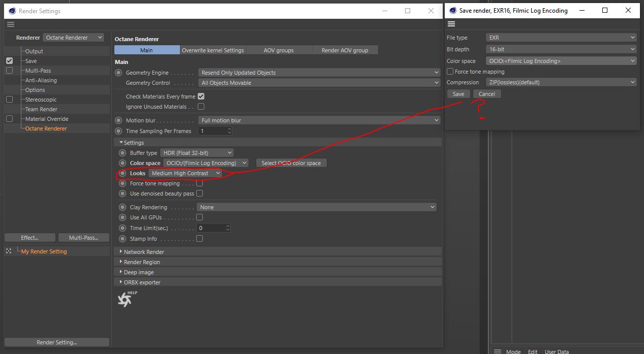Open the Renderer dropdown
644x354 pixels.
[x=73, y=38]
